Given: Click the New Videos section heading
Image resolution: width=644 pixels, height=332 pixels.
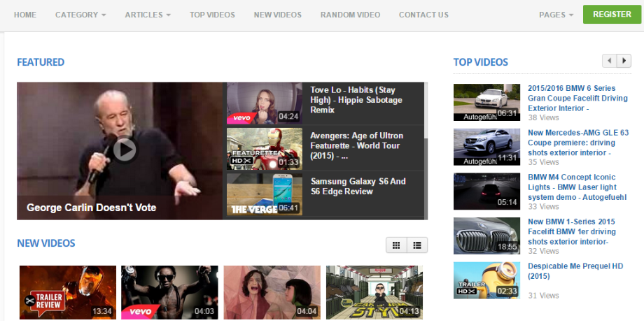Looking at the screenshot, I should (46, 243).
